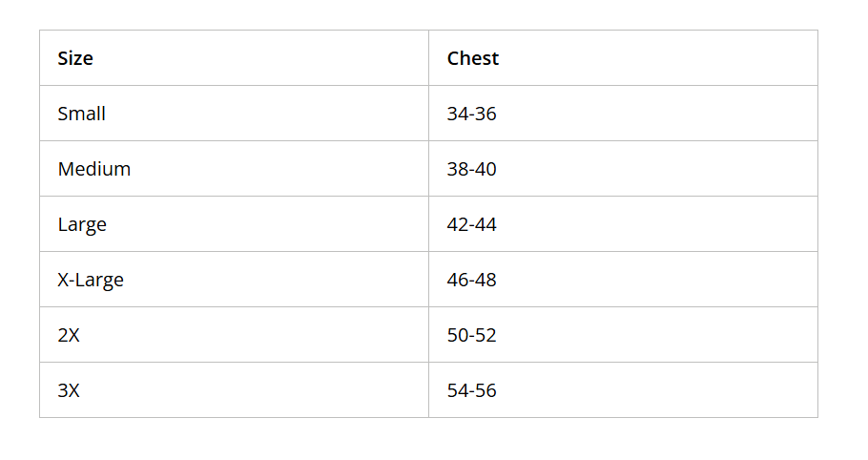Viewport: 868px width, 460px height.
Task: Select the Small size cell
Action: pyautogui.click(x=234, y=114)
